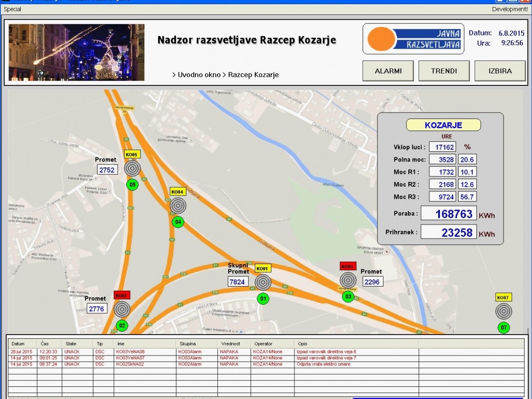Click the red KO02 alarm label
Viewport: 532px width, 399px height.
pos(122,295)
